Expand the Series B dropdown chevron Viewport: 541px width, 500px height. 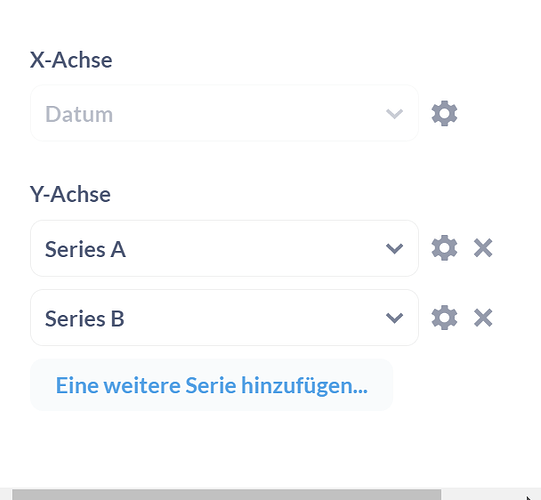click(394, 318)
